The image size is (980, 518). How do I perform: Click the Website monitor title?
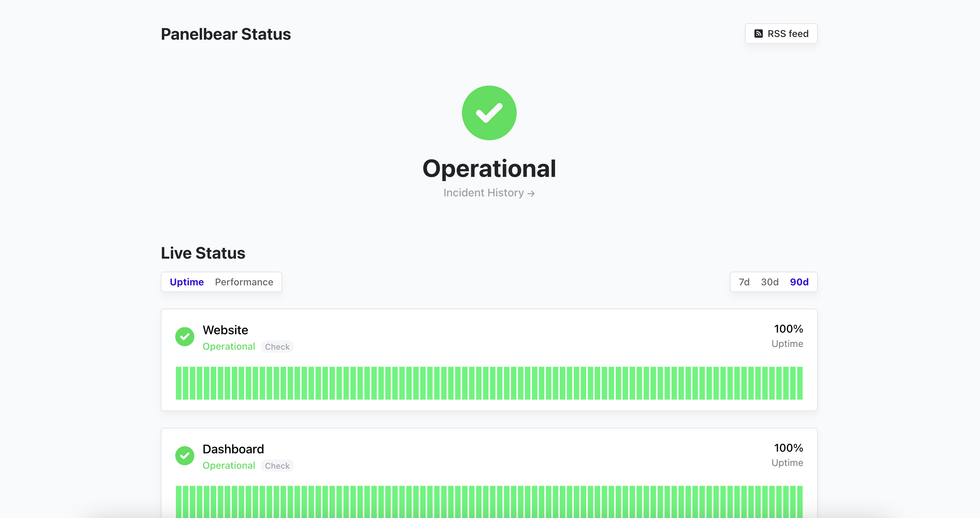pos(225,330)
